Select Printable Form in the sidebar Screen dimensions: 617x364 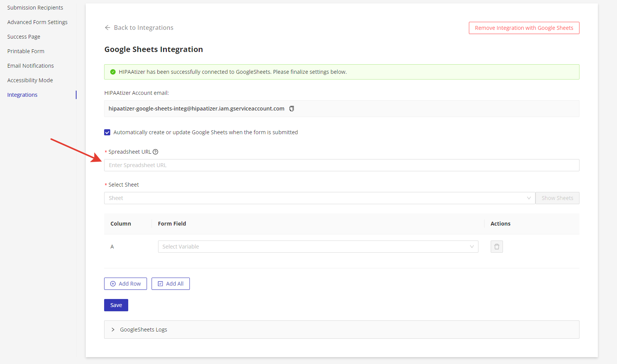pos(25,51)
